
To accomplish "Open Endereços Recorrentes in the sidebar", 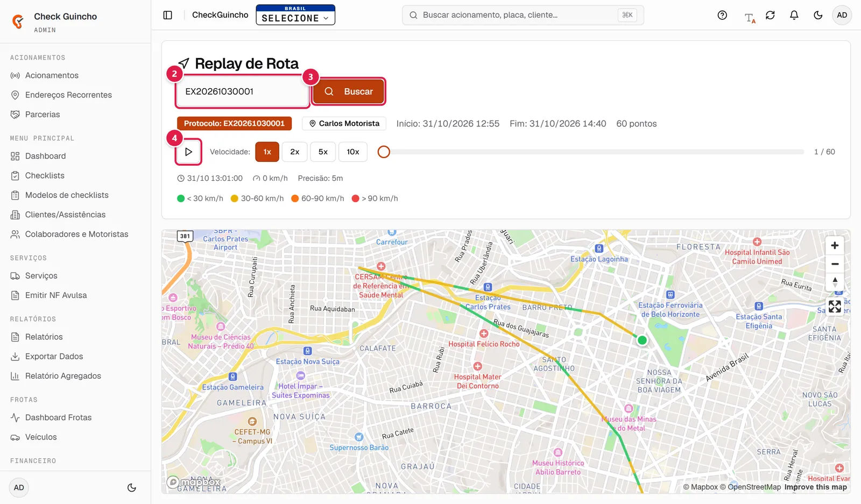I will point(75,95).
